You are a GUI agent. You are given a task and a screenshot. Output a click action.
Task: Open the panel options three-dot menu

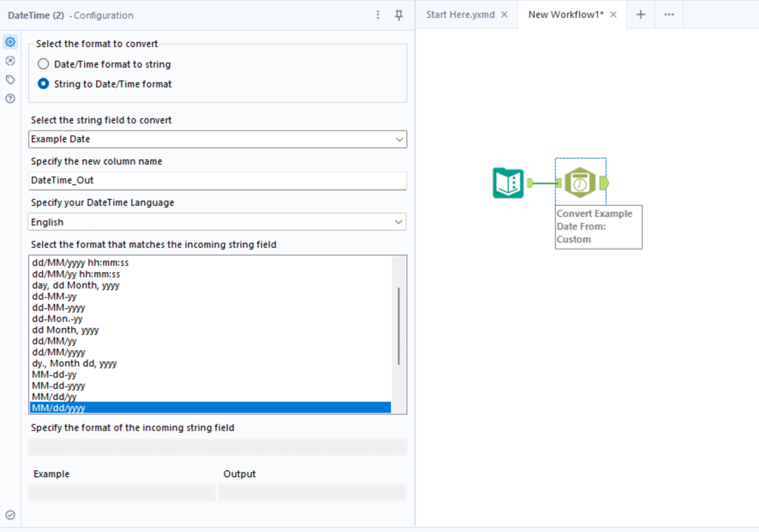coord(378,15)
